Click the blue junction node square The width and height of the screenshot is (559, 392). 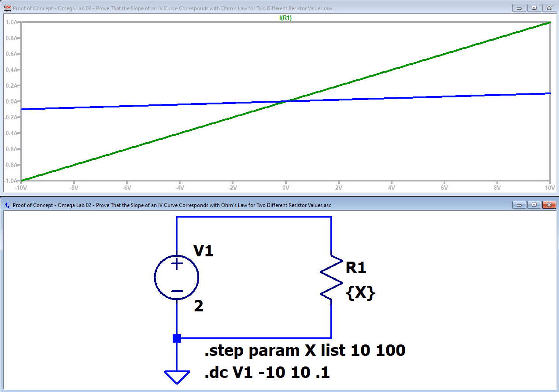[177, 338]
